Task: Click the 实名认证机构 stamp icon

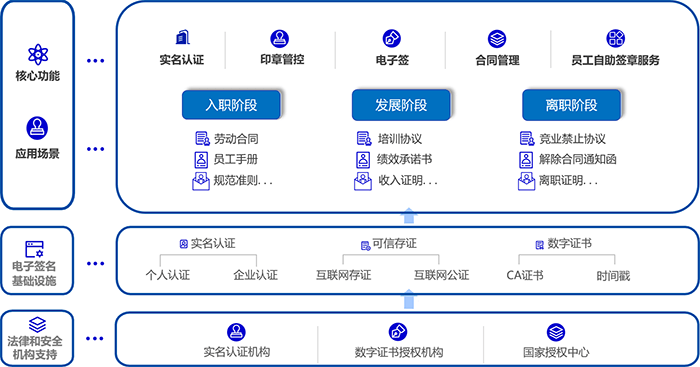Action: (236, 332)
